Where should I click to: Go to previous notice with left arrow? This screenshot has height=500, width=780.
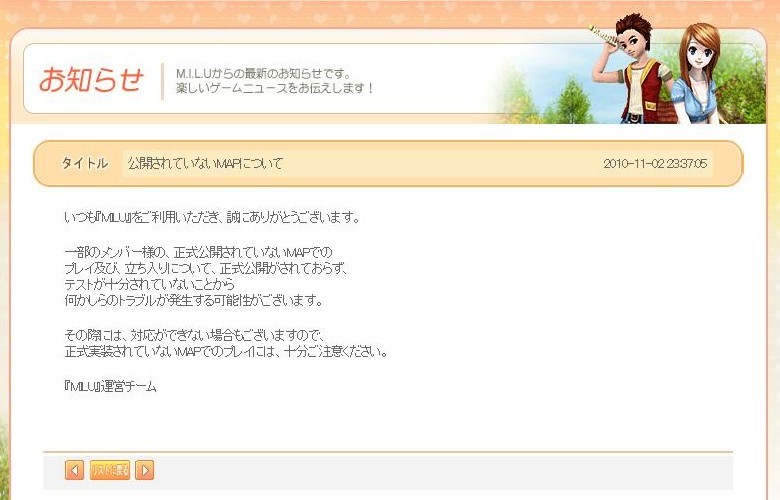coord(75,470)
